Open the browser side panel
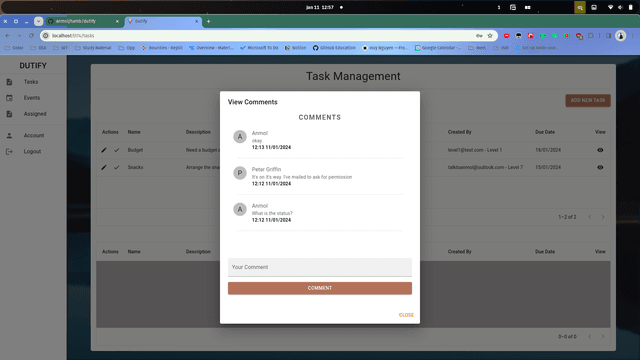The image size is (640, 360). [608, 36]
